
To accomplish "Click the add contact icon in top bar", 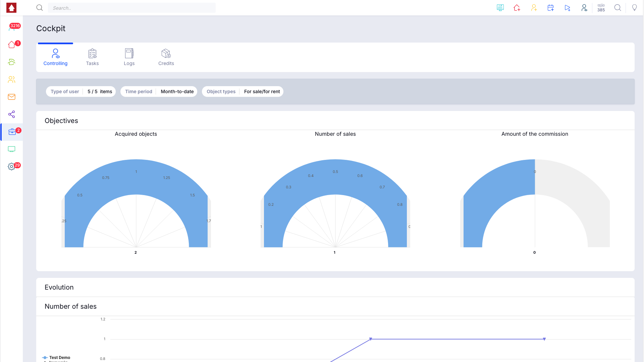I will 534,8.
